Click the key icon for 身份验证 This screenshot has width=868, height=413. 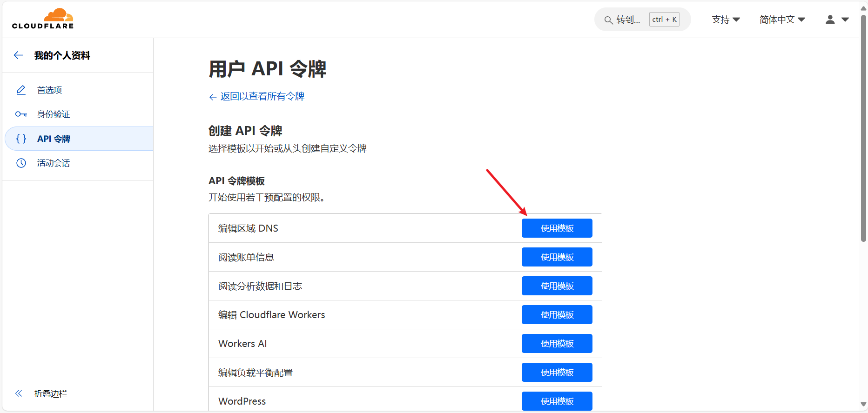[21, 114]
